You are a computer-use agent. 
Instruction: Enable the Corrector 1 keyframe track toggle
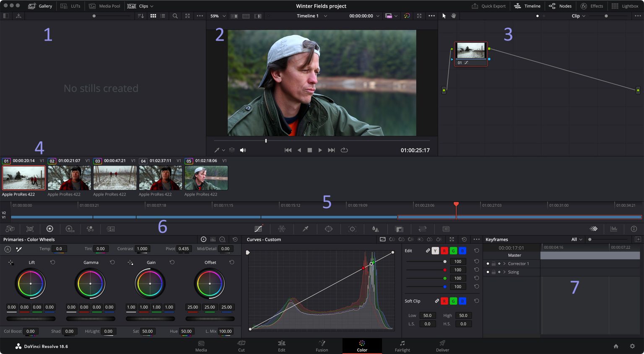(x=487, y=263)
